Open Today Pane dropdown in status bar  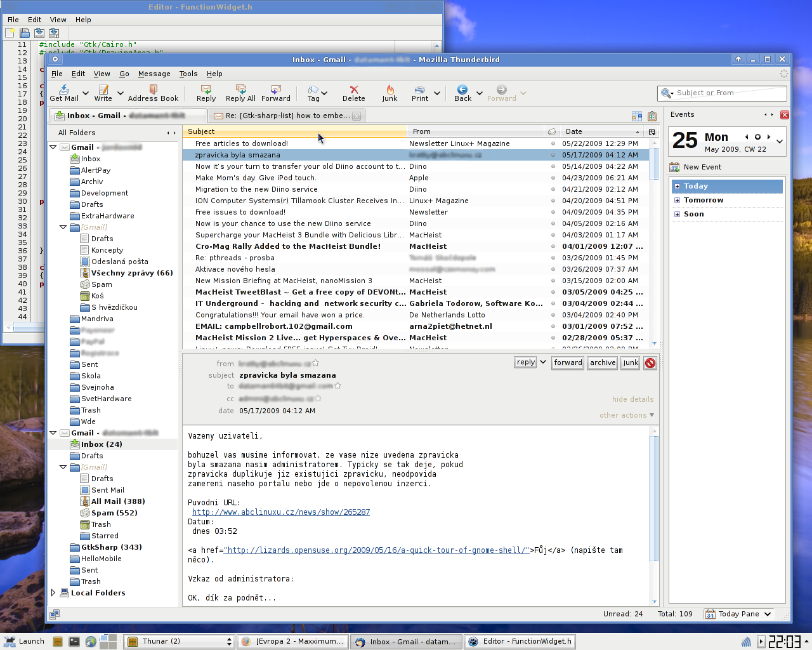[768, 614]
